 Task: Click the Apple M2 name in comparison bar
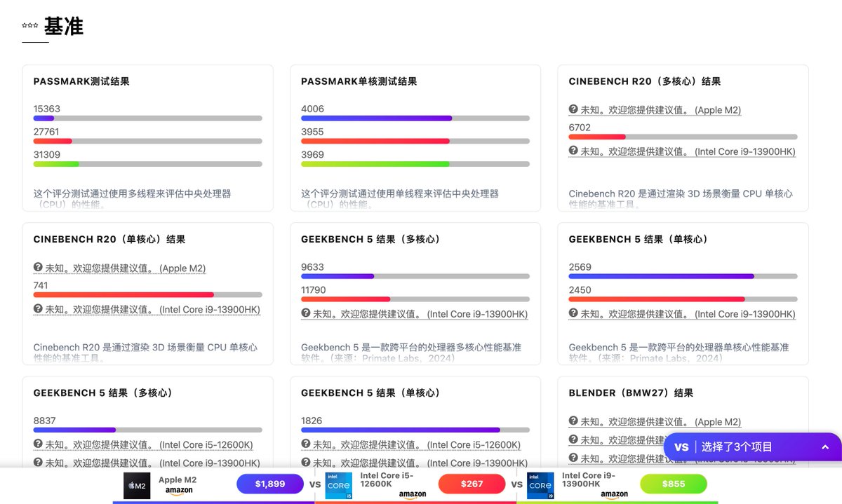(x=178, y=480)
